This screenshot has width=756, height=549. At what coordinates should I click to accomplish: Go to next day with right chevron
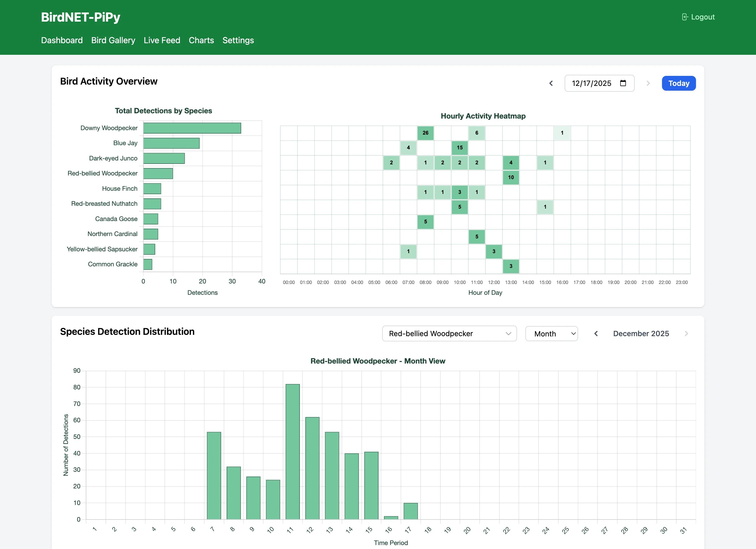click(x=648, y=84)
